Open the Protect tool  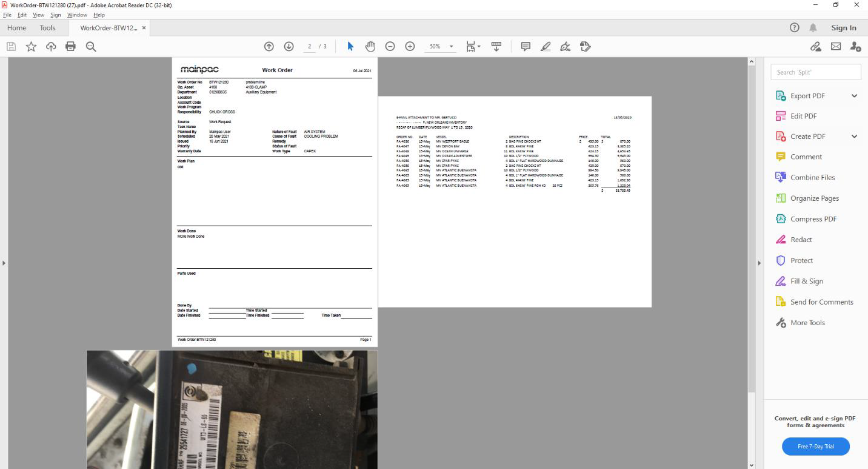pyautogui.click(x=801, y=260)
